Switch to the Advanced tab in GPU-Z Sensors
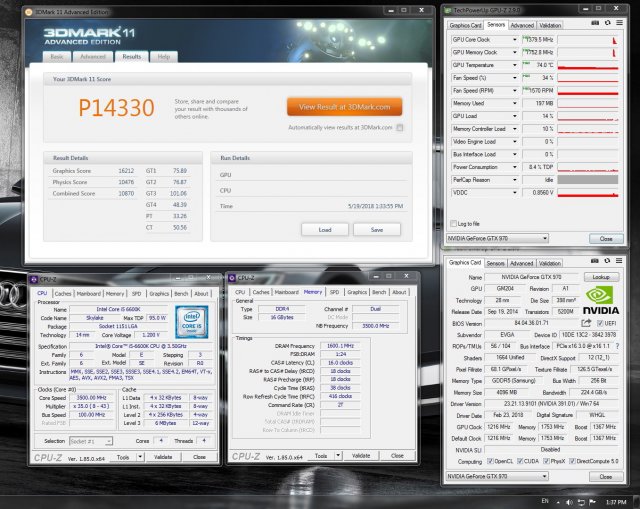The width and height of the screenshot is (640, 509). point(521,25)
